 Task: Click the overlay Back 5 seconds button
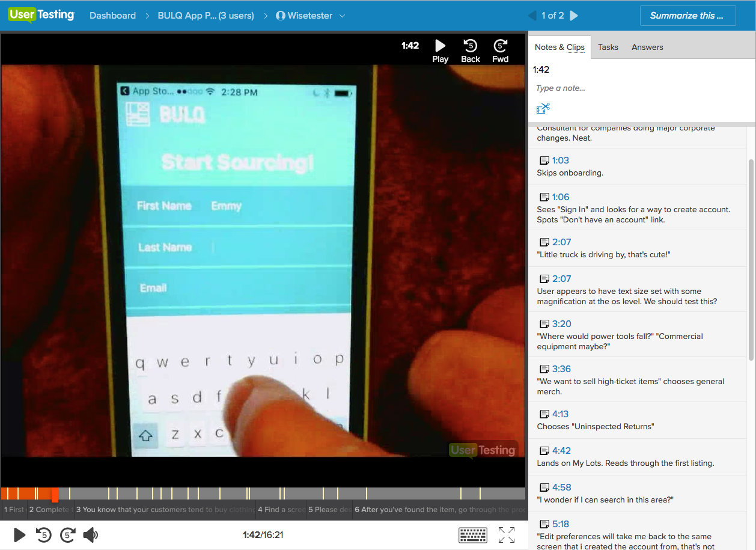coord(471,51)
